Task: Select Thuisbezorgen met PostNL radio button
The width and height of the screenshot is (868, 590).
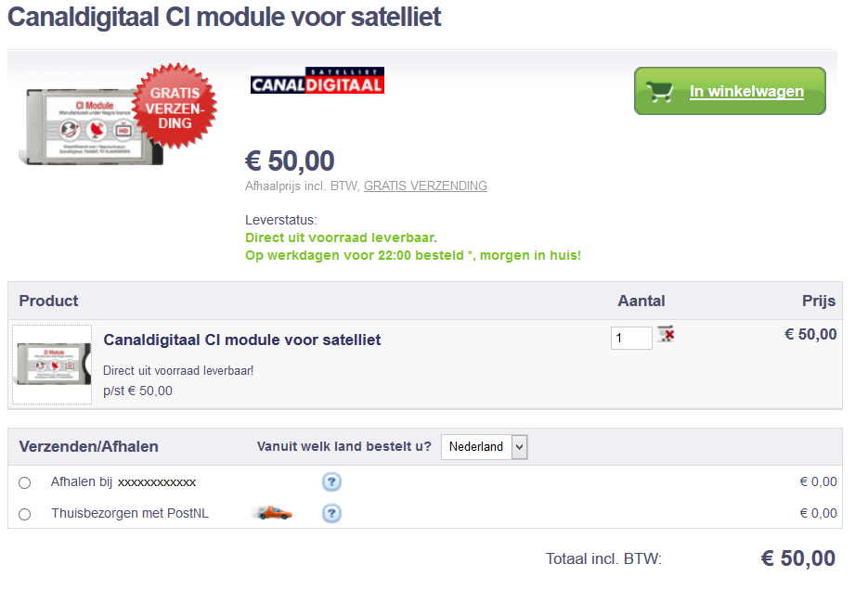Action: (x=25, y=514)
